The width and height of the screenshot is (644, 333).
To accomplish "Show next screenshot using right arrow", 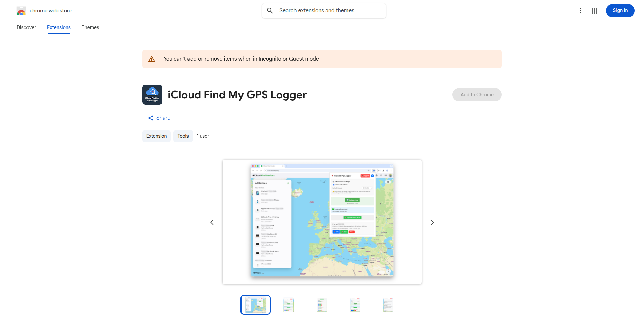I will tap(432, 222).
